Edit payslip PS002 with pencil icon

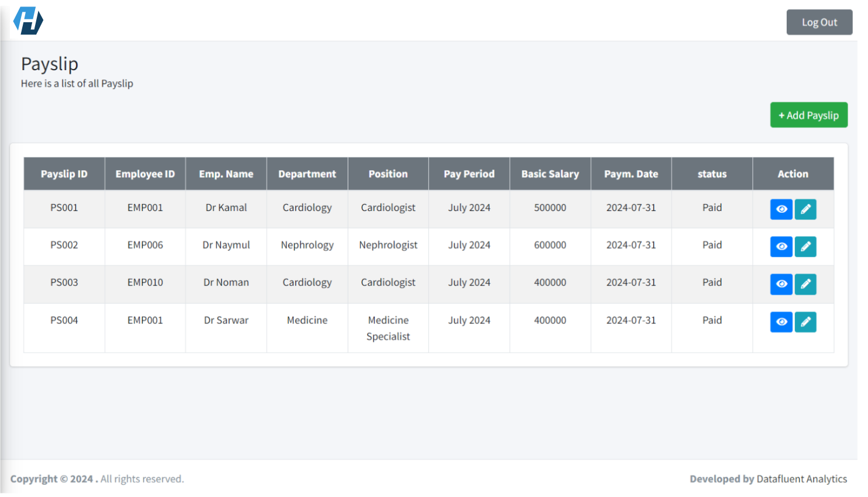click(805, 247)
